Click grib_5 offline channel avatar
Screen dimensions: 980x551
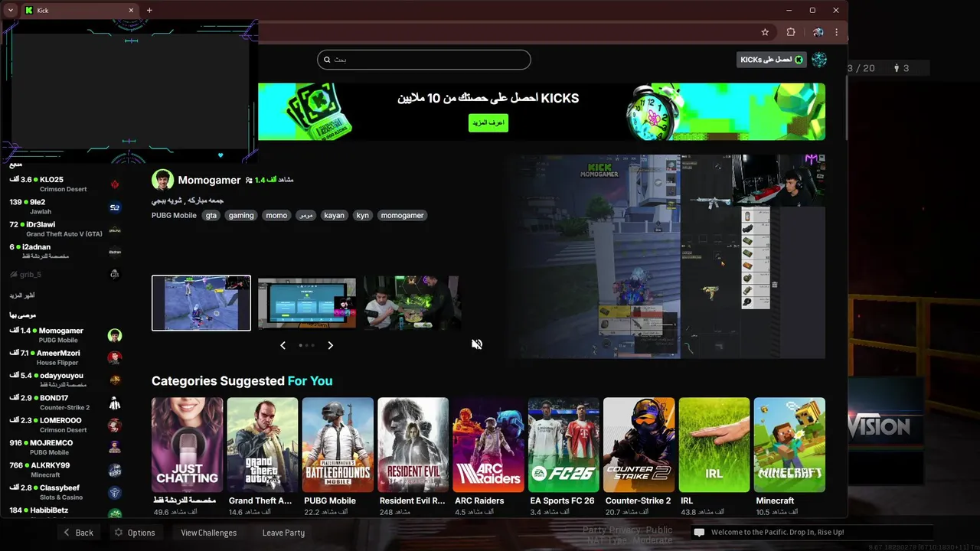115,274
